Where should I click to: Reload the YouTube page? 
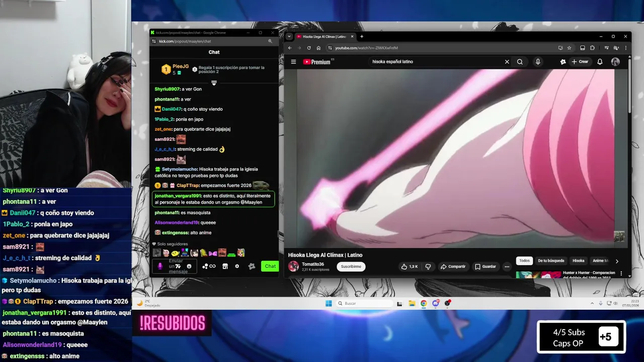[x=309, y=48]
